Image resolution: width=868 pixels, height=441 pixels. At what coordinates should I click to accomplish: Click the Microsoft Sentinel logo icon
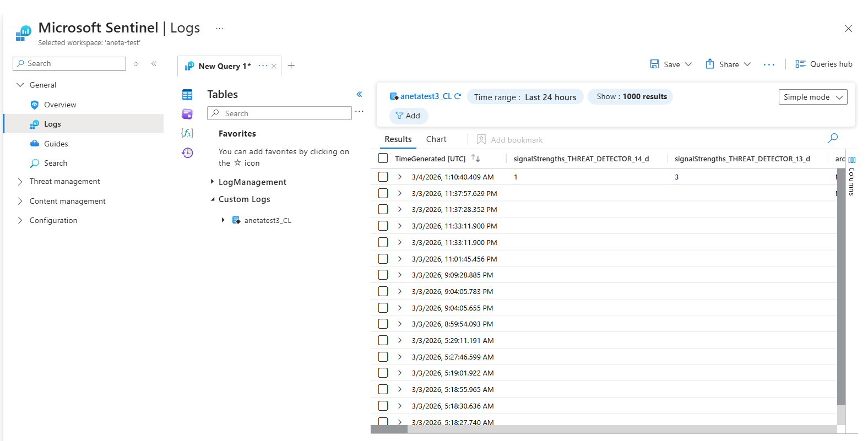(x=24, y=33)
